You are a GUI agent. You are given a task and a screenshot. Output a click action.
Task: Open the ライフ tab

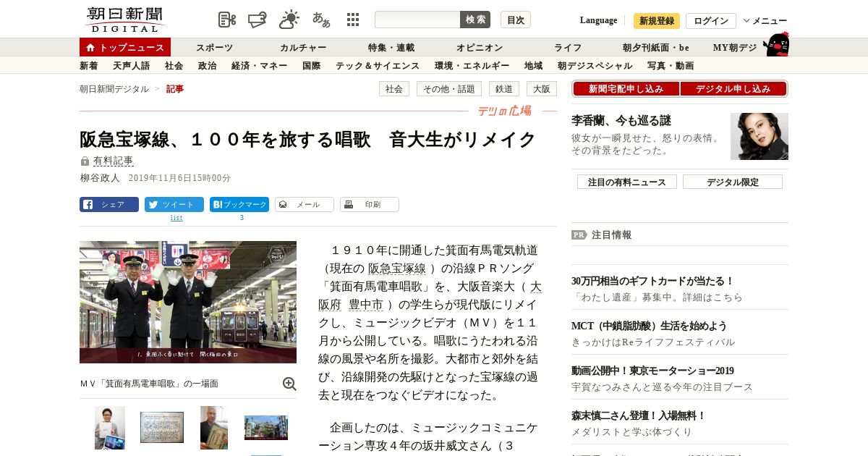[568, 48]
